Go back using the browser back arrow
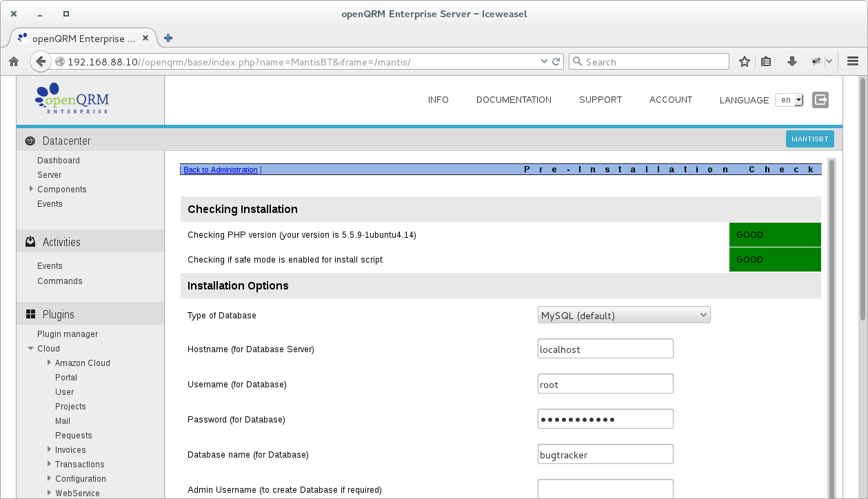 tap(41, 61)
